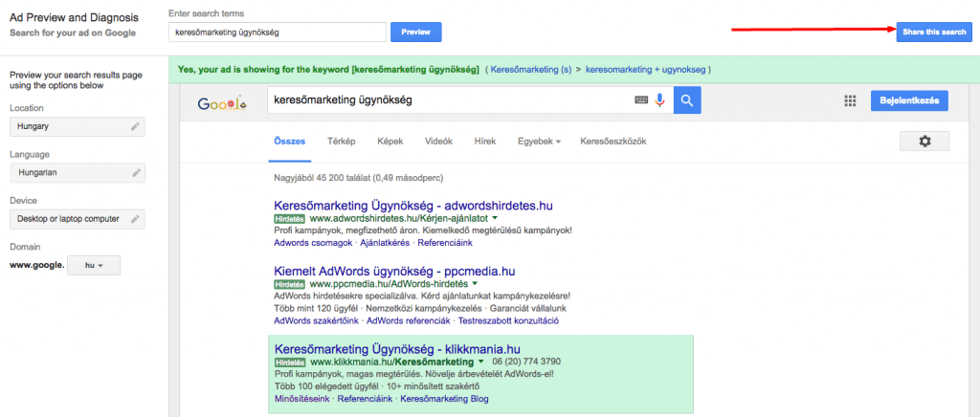Click the Minősítéseink sitelink
Screen dimensions: 980x417
pyautogui.click(x=301, y=398)
